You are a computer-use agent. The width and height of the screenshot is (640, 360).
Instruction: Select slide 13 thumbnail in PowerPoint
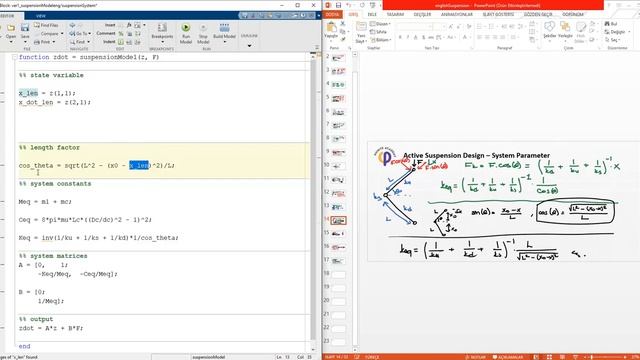click(x=338, y=207)
